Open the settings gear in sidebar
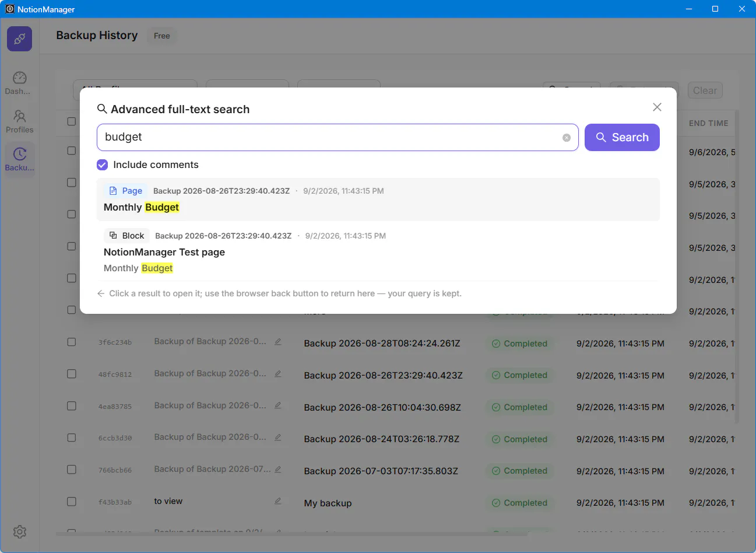 [19, 531]
